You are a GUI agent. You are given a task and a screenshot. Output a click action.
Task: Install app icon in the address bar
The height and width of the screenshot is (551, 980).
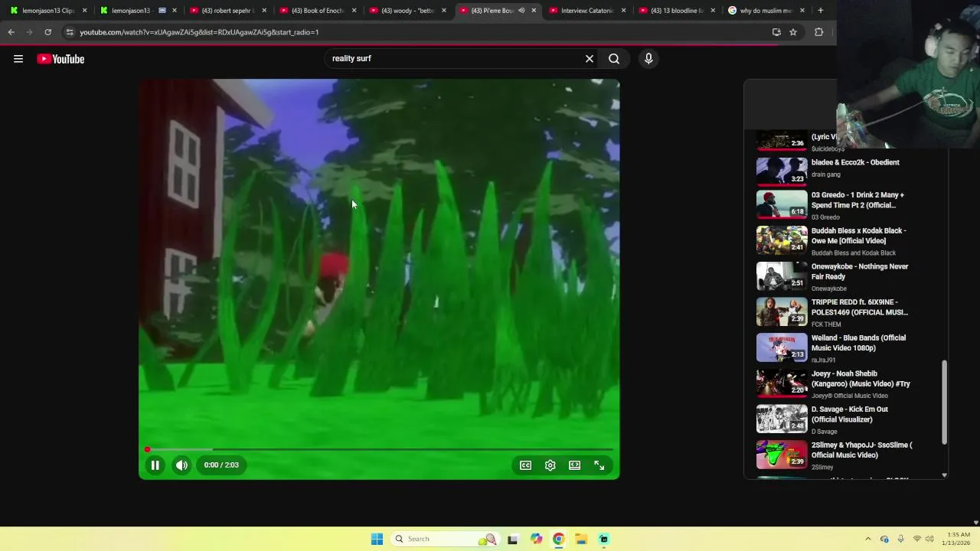click(x=776, y=32)
